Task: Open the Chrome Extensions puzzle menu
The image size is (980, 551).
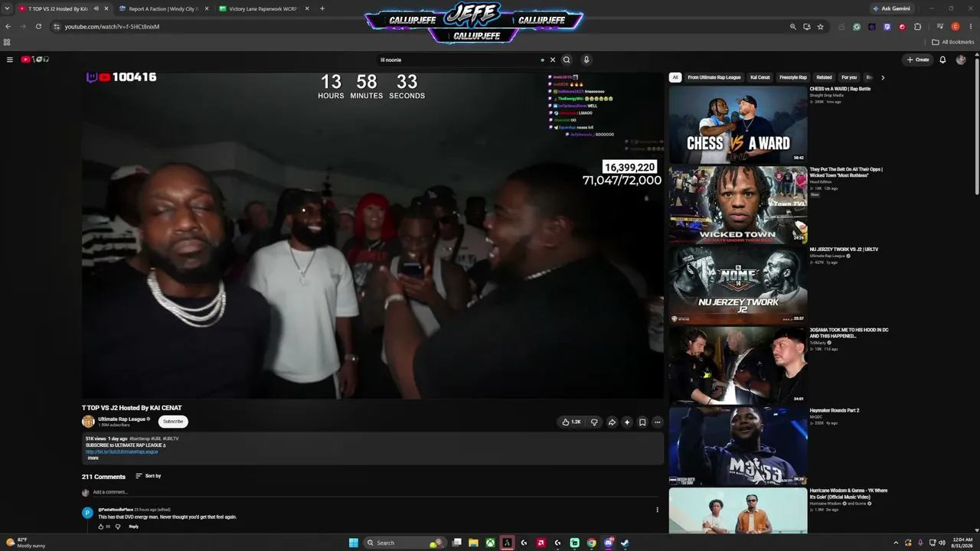Action: 918,27
